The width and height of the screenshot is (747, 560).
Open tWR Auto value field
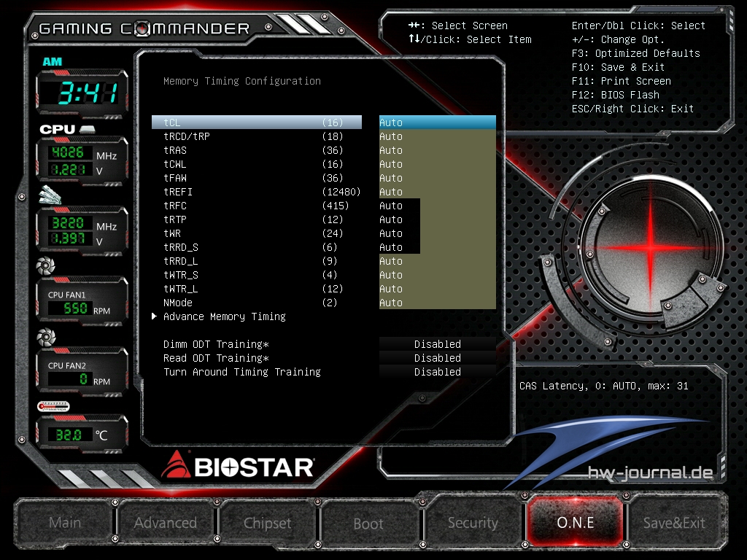438,233
